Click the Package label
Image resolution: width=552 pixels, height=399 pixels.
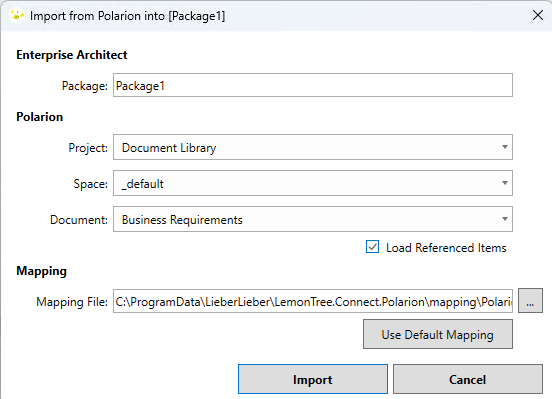pos(84,86)
